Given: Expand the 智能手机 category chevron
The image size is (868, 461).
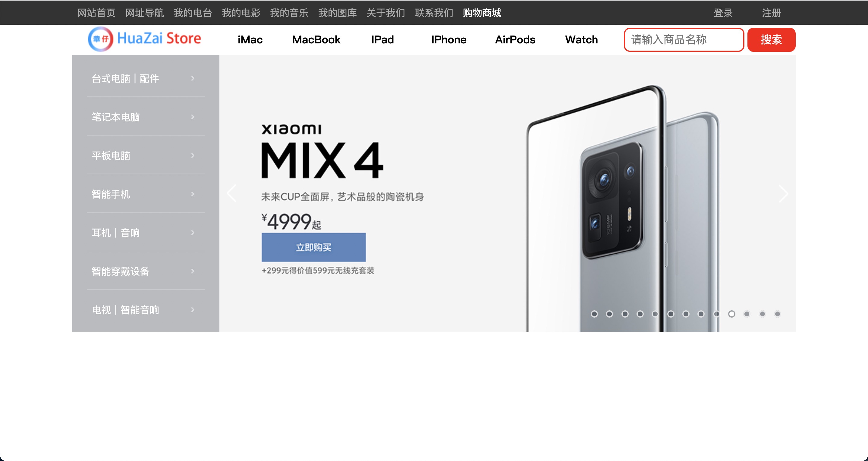Looking at the screenshot, I should pyautogui.click(x=193, y=194).
